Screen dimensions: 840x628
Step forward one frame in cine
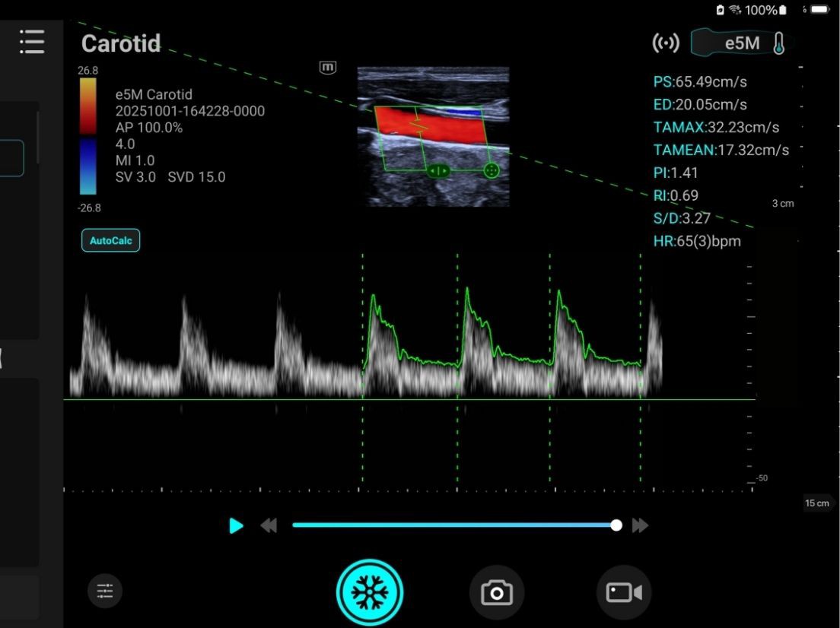(640, 525)
